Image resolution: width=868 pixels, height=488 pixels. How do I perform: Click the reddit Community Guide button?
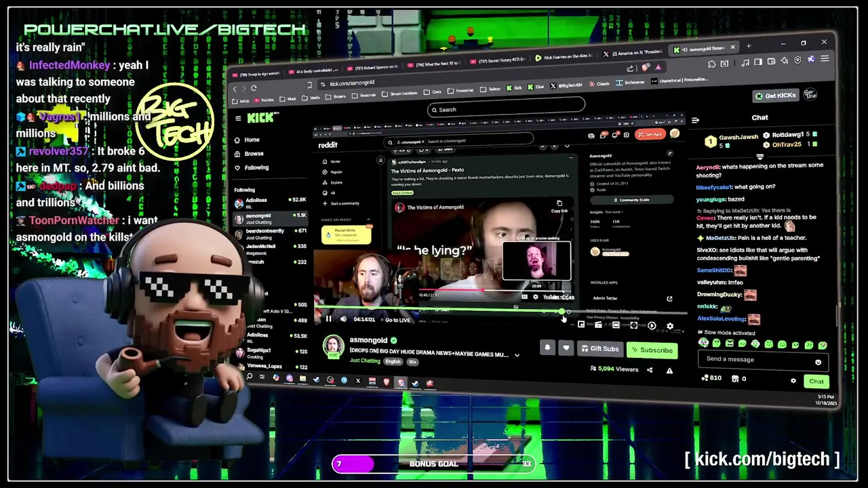tap(631, 200)
